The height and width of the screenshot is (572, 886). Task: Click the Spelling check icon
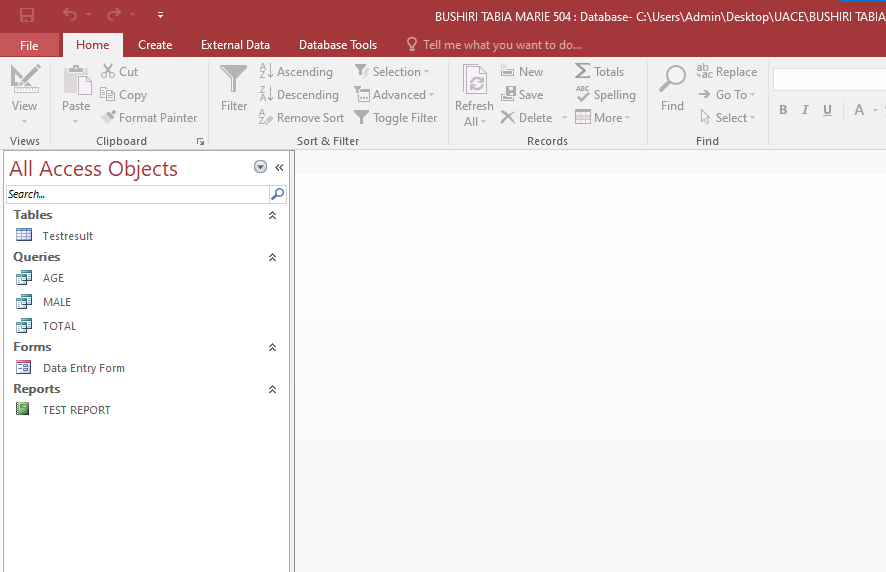583,95
